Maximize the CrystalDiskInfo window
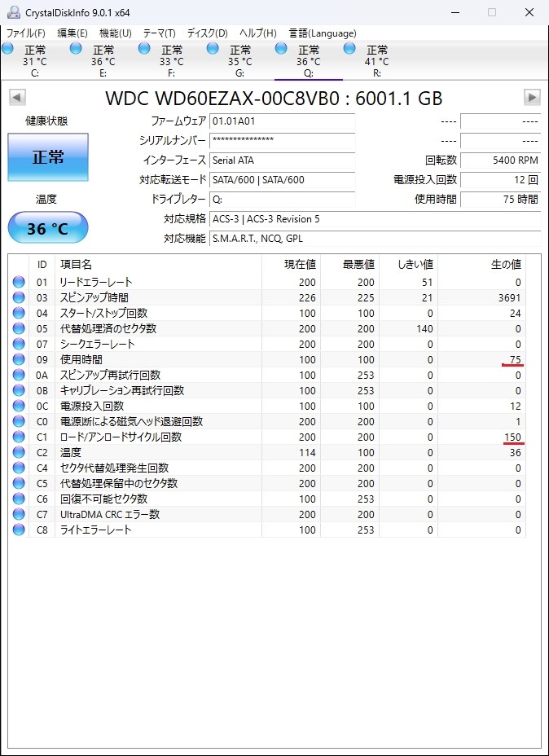 pos(492,12)
